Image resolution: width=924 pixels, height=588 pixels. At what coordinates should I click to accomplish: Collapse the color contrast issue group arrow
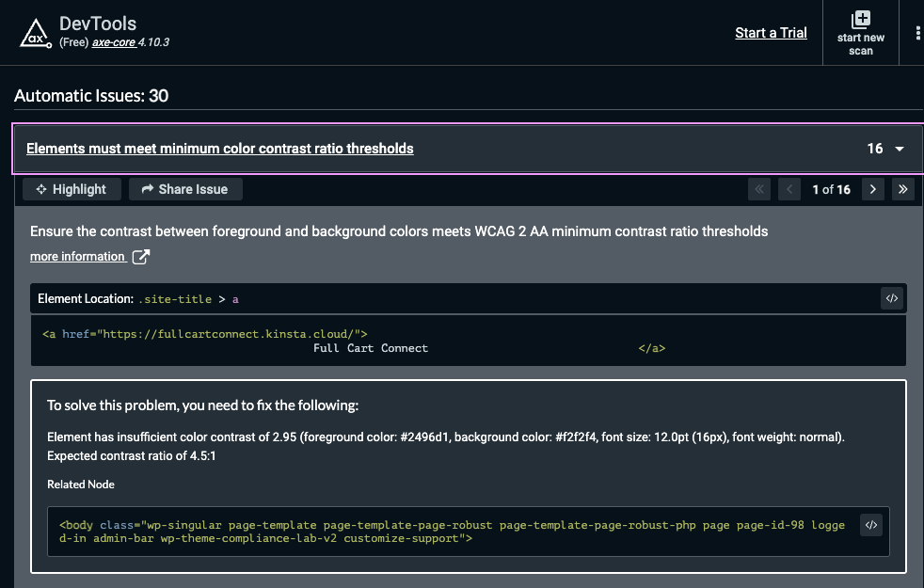(x=900, y=149)
